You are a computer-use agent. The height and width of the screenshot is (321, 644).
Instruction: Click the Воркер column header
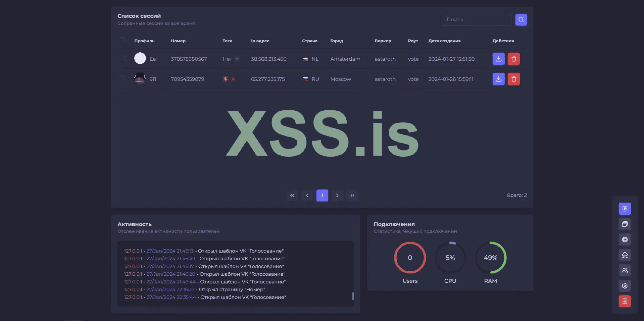click(x=383, y=41)
